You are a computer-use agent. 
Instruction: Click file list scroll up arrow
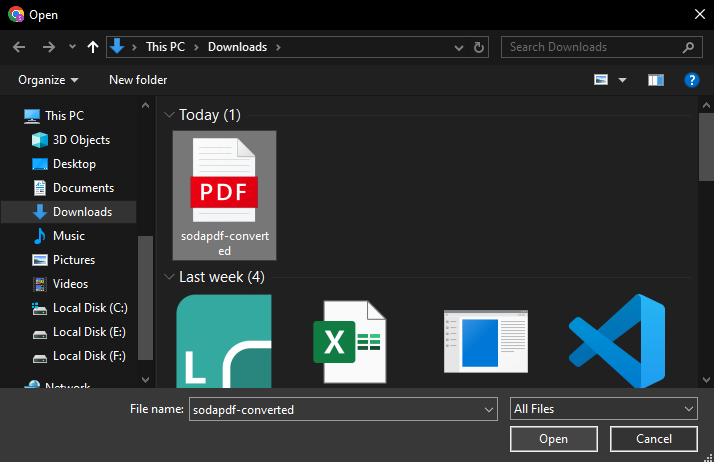pyautogui.click(x=706, y=106)
